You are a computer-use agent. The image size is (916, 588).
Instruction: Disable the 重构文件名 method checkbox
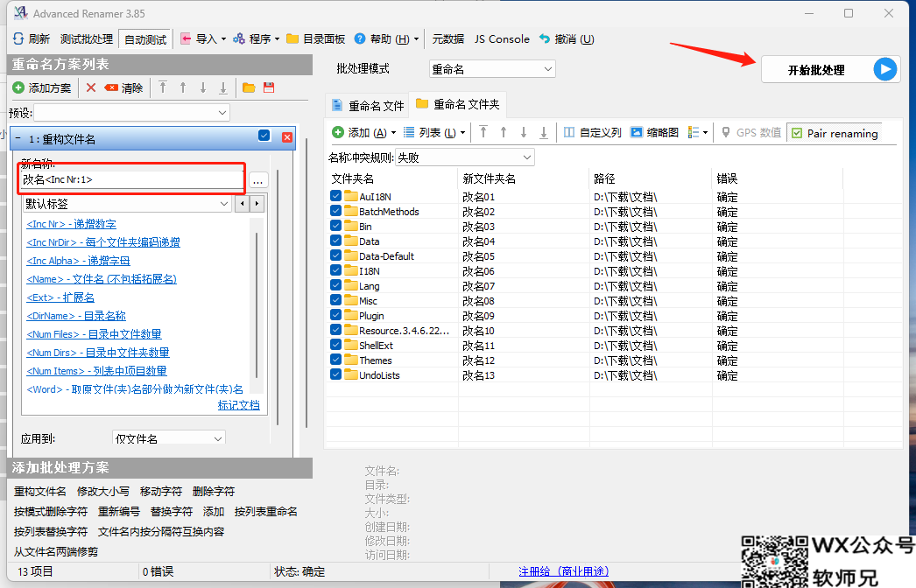tap(264, 136)
